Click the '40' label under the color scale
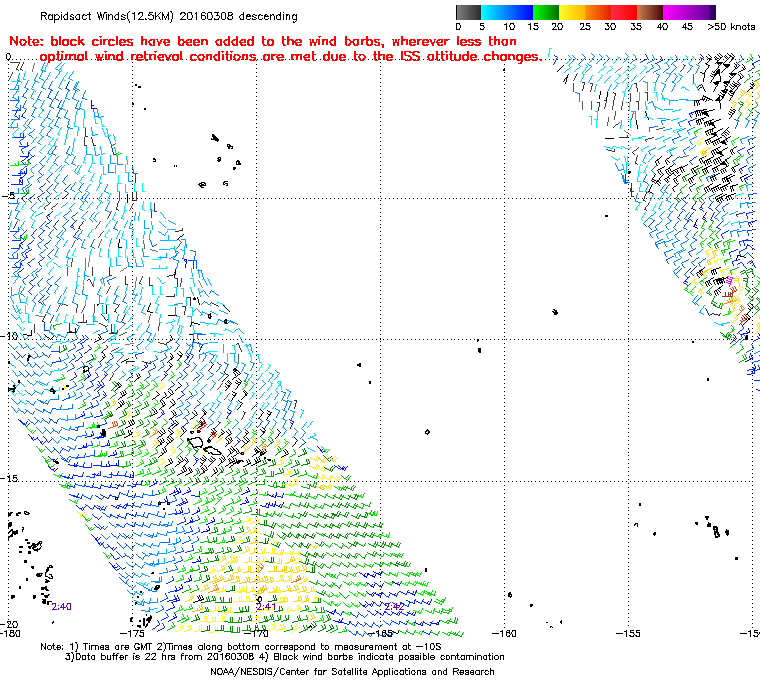760x688 pixels. coord(662,27)
